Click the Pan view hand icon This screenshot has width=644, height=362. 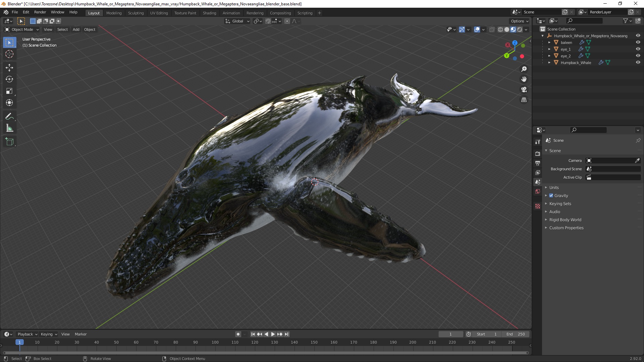(524, 79)
